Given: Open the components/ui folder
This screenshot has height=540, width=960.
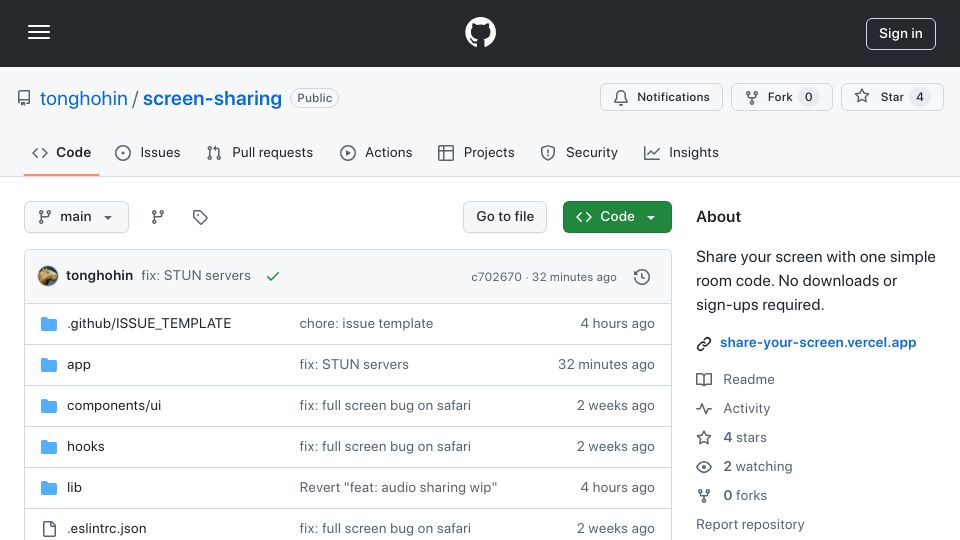Looking at the screenshot, I should click(x=114, y=405).
